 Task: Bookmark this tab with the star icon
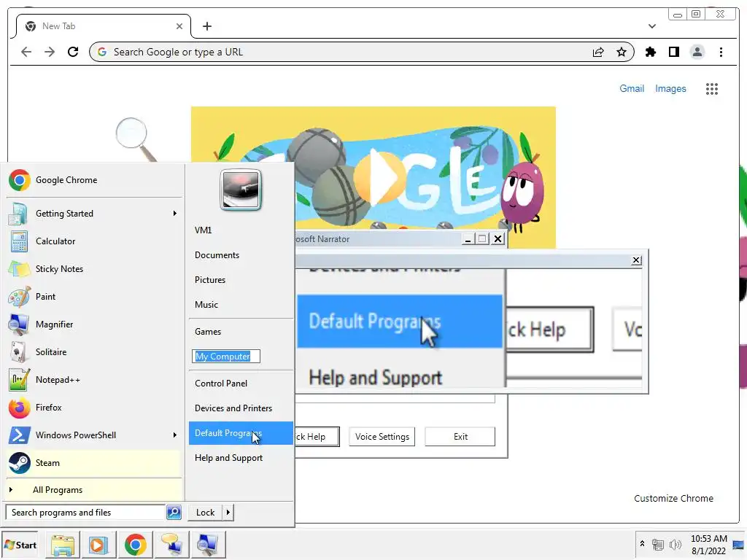622,52
